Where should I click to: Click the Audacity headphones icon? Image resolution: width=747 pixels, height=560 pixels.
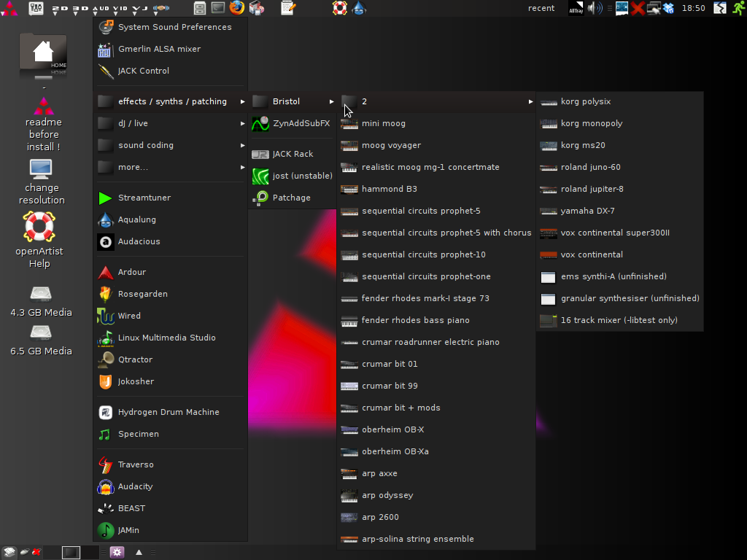(105, 486)
